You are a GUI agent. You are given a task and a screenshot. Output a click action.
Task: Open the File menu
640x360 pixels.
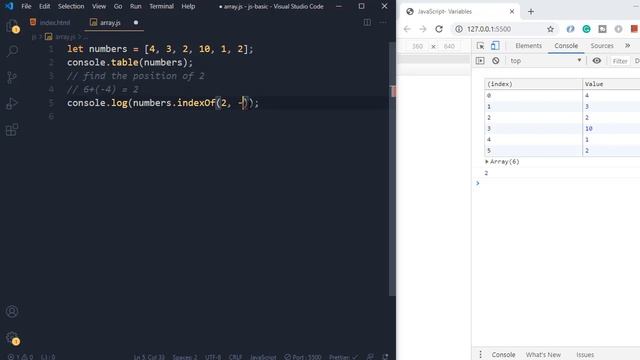[26, 6]
